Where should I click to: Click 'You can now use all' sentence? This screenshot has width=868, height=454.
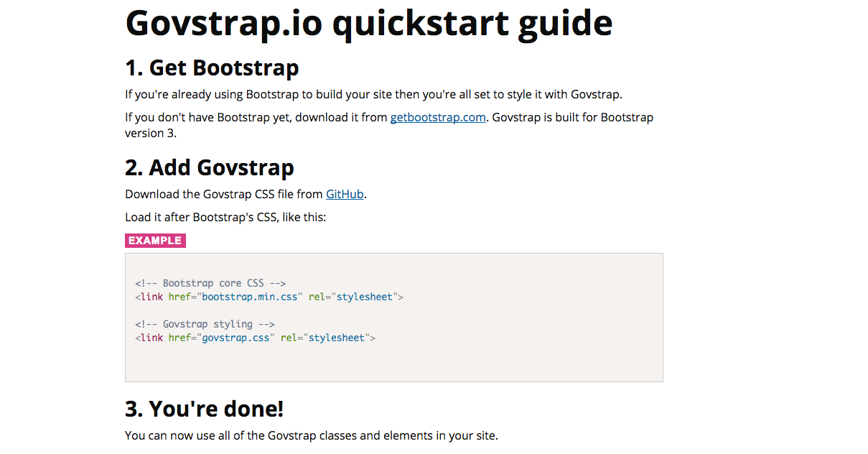[312, 435]
